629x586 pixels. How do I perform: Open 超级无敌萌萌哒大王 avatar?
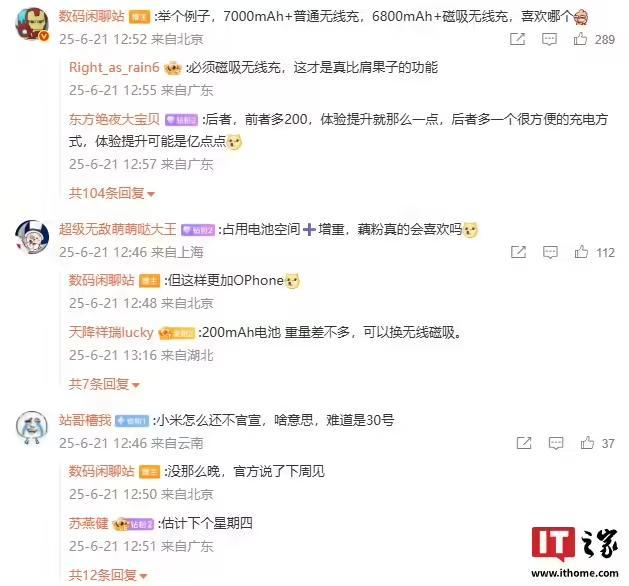click(x=32, y=237)
